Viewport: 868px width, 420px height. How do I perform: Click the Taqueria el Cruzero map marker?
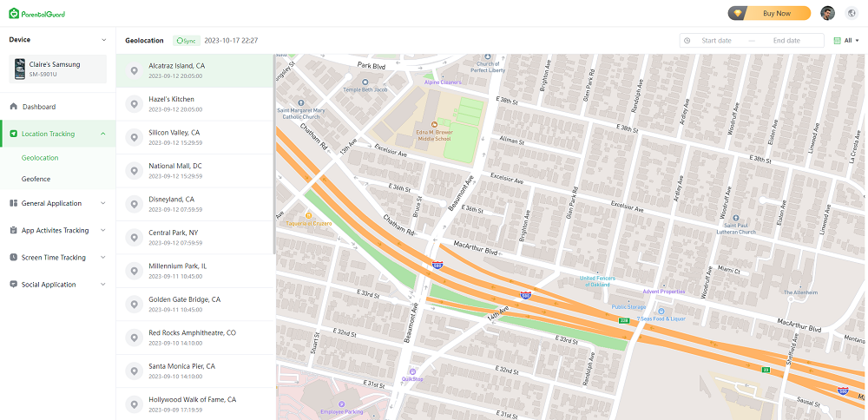(309, 215)
